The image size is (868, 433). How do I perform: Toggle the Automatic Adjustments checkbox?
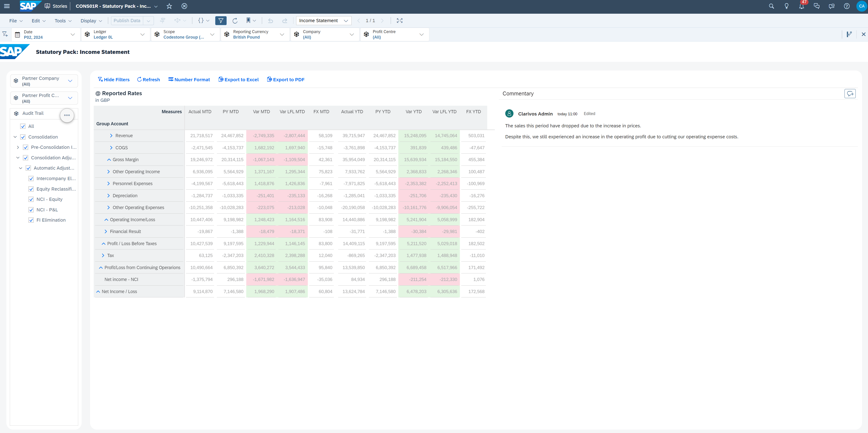click(x=28, y=168)
